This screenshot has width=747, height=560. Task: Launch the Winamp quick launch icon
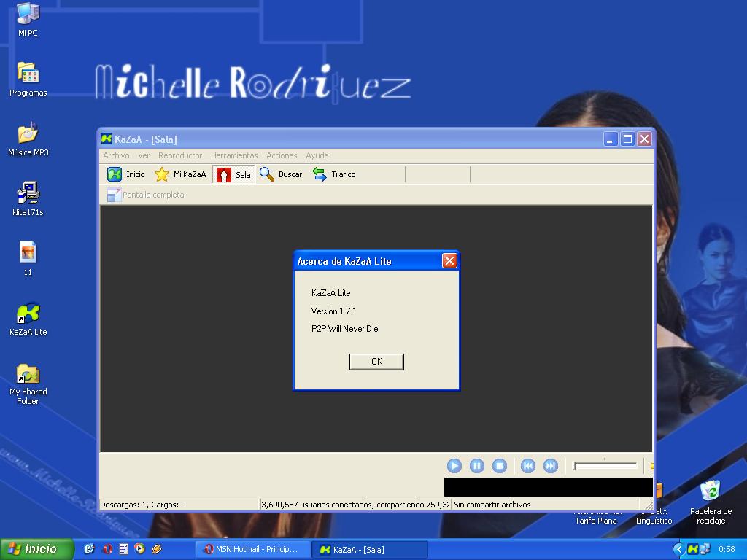coord(157,549)
